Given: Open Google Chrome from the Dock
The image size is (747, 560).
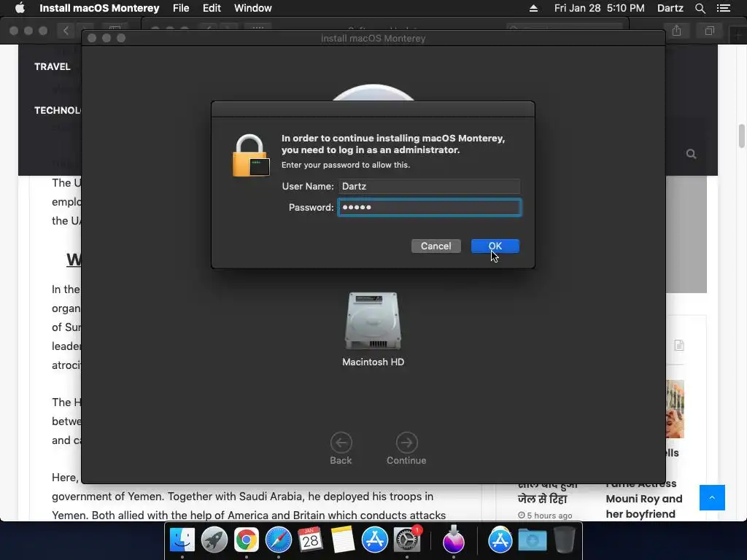Looking at the screenshot, I should pos(247,540).
